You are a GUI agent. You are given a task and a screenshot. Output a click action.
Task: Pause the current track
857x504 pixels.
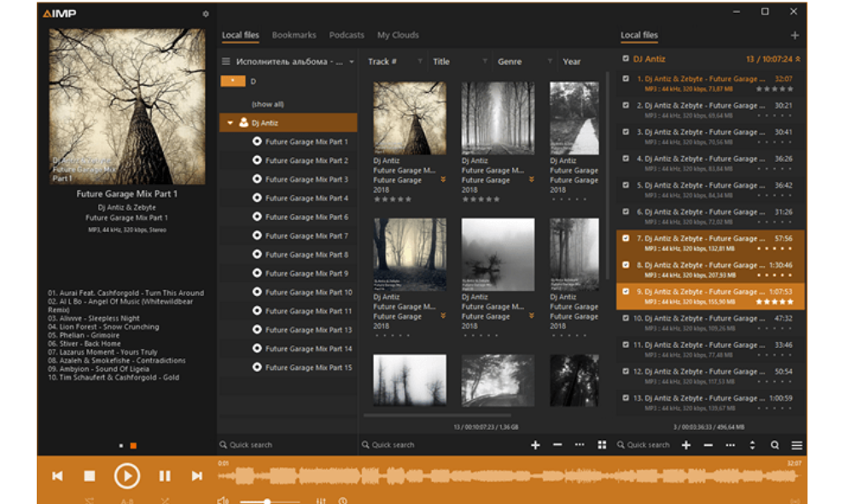pyautogui.click(x=165, y=476)
